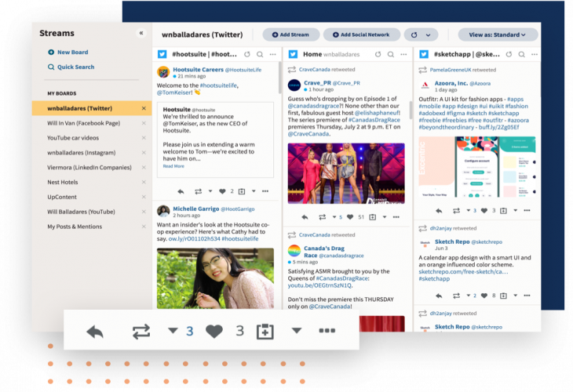This screenshot has height=392, width=573.
Task: Open the View as: Standard dropdown
Action: (498, 34)
